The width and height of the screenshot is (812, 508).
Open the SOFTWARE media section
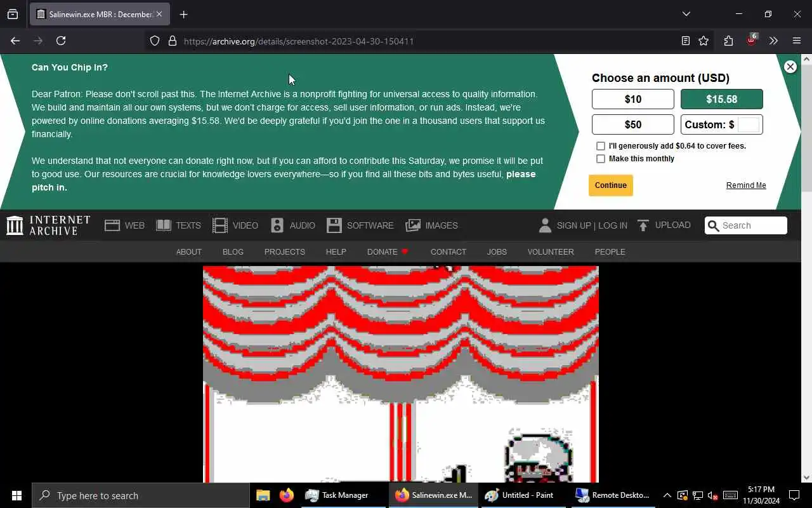[360, 225]
